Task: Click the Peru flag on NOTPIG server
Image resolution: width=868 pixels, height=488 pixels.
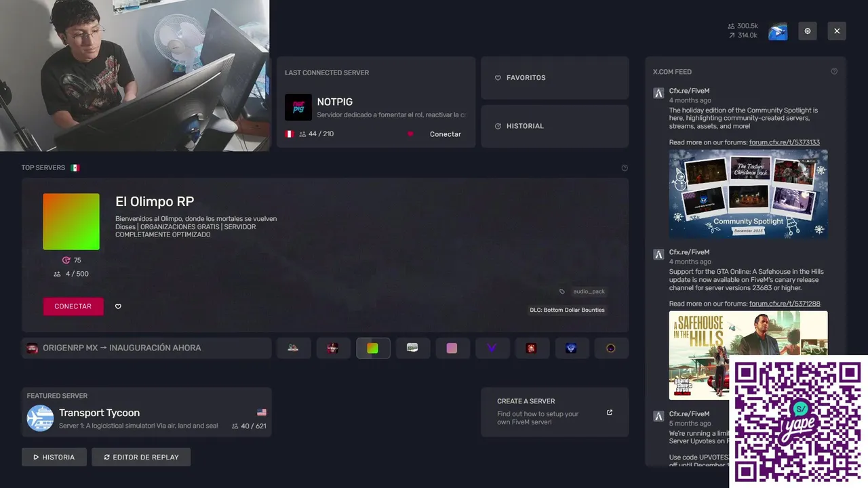Action: (290, 134)
